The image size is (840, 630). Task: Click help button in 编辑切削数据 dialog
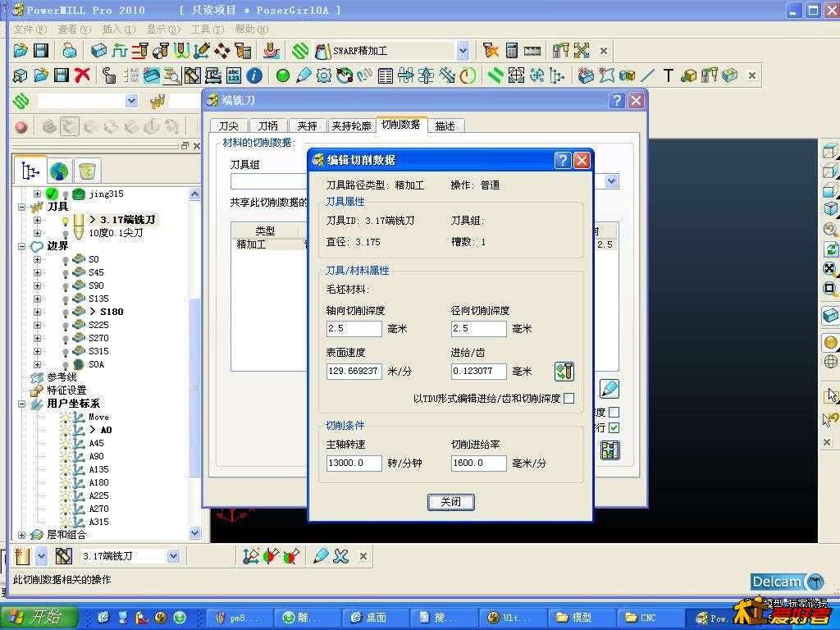tap(562, 160)
